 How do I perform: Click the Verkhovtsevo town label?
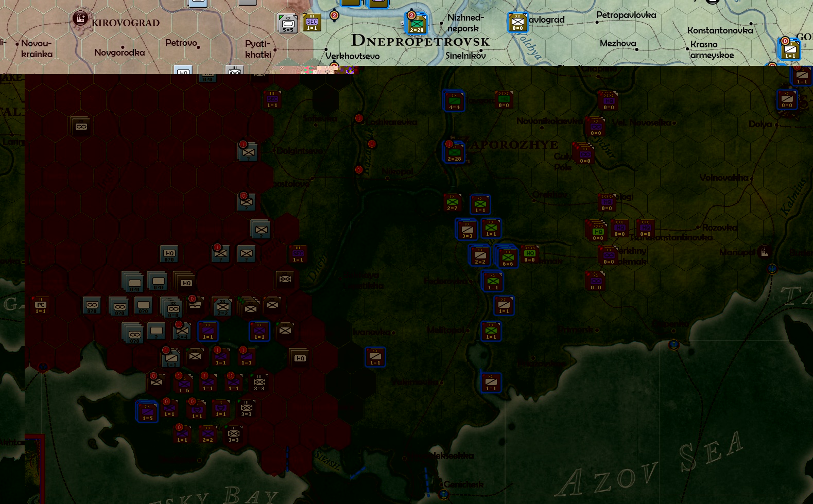point(352,56)
